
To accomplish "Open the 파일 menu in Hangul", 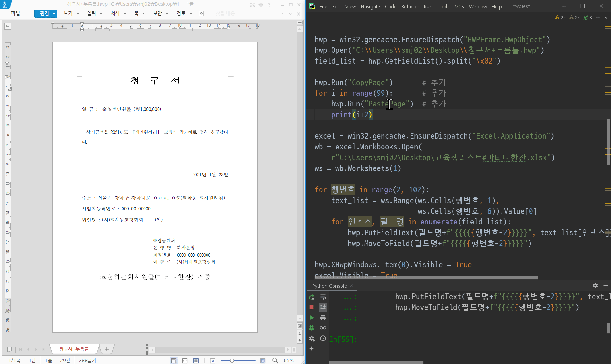I will [x=15, y=13].
